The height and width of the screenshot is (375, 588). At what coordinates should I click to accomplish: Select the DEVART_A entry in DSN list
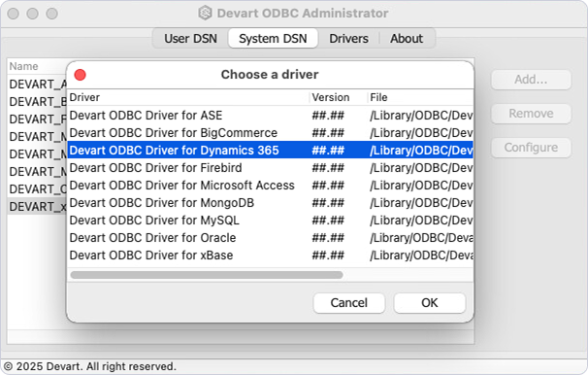pos(37,85)
